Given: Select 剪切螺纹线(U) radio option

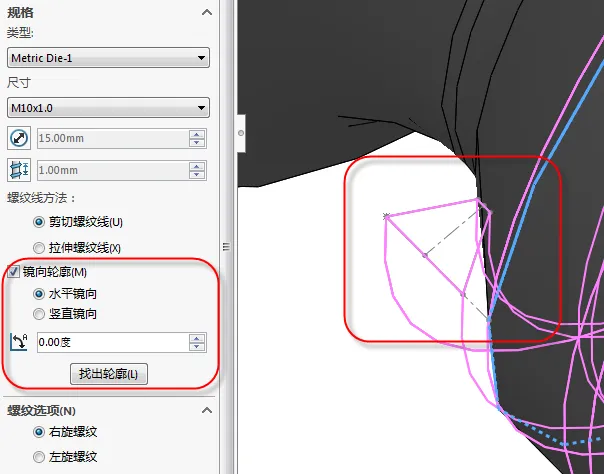Looking at the screenshot, I should [x=39, y=222].
